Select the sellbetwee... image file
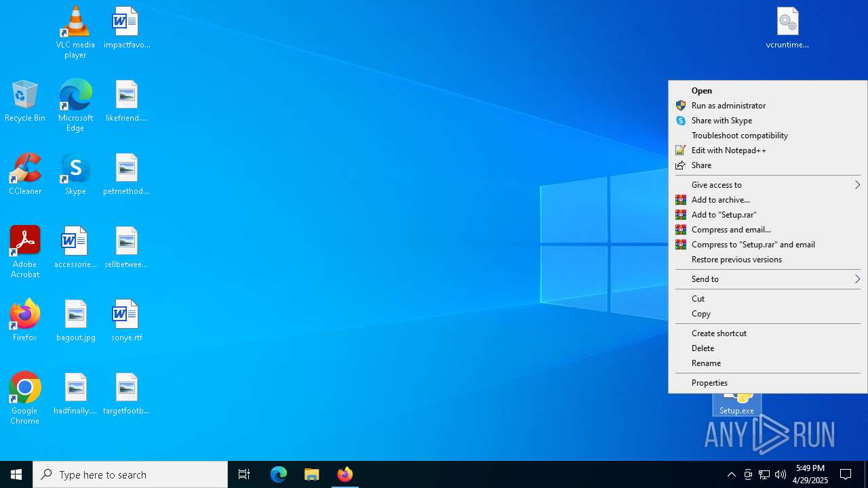Viewport: 868px width, 488px height. click(x=127, y=247)
